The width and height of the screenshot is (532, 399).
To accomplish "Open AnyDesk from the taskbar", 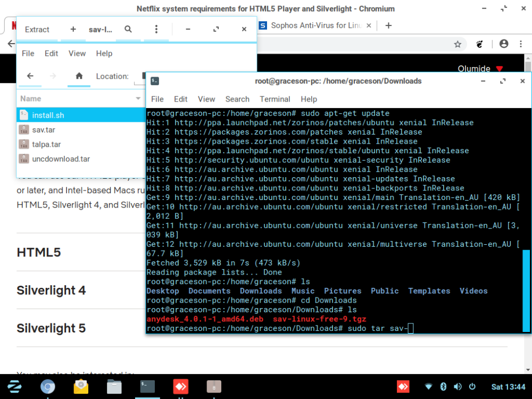I will [x=180, y=386].
